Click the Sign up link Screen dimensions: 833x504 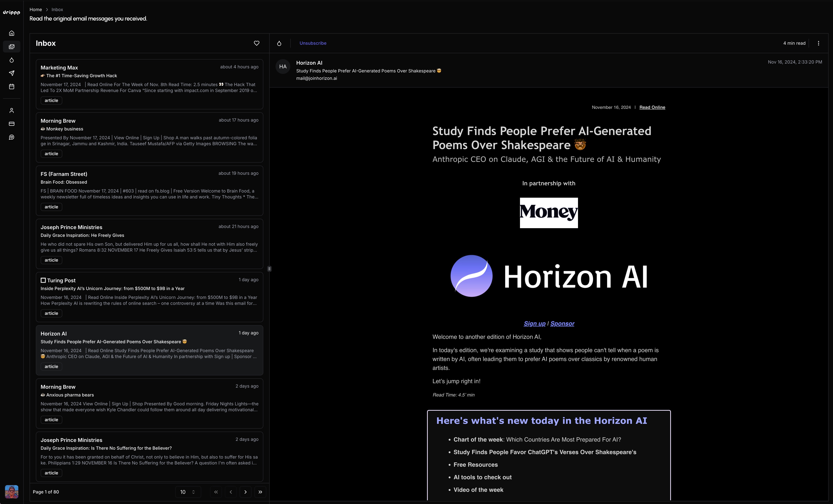tap(535, 323)
